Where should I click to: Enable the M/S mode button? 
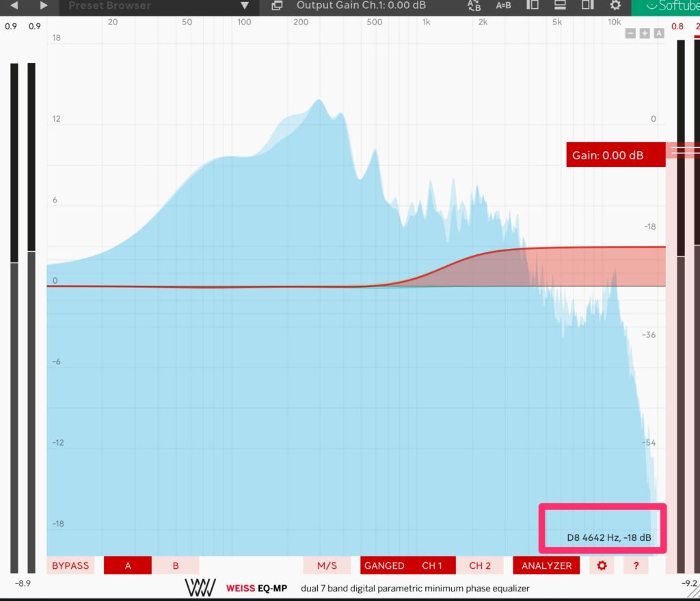327,565
